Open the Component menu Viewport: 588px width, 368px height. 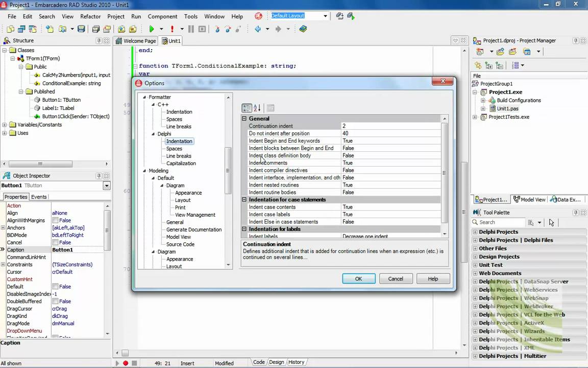[x=162, y=16]
